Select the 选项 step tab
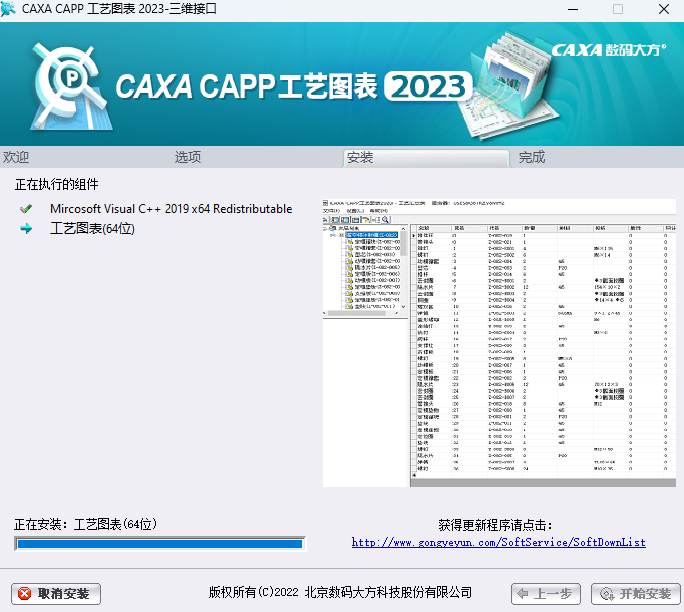This screenshot has height=612, width=684. pyautogui.click(x=188, y=157)
